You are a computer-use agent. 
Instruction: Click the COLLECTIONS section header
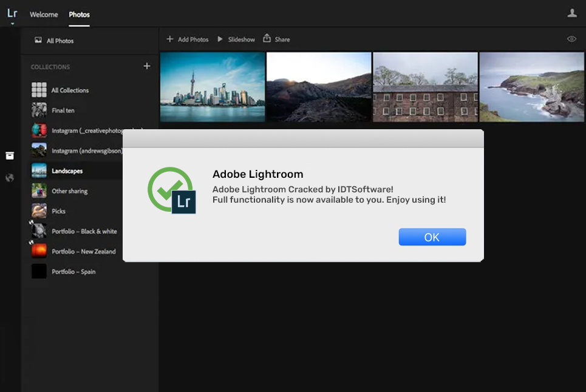(50, 67)
